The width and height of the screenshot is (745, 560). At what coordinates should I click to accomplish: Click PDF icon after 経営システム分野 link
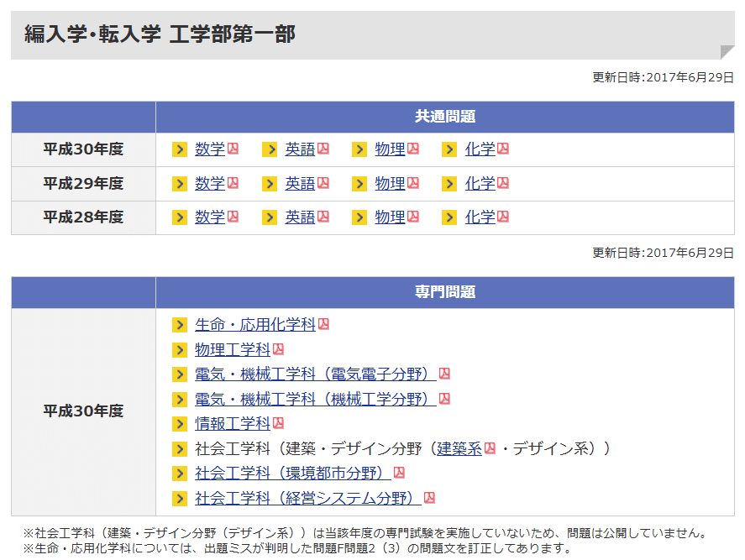[429, 498]
